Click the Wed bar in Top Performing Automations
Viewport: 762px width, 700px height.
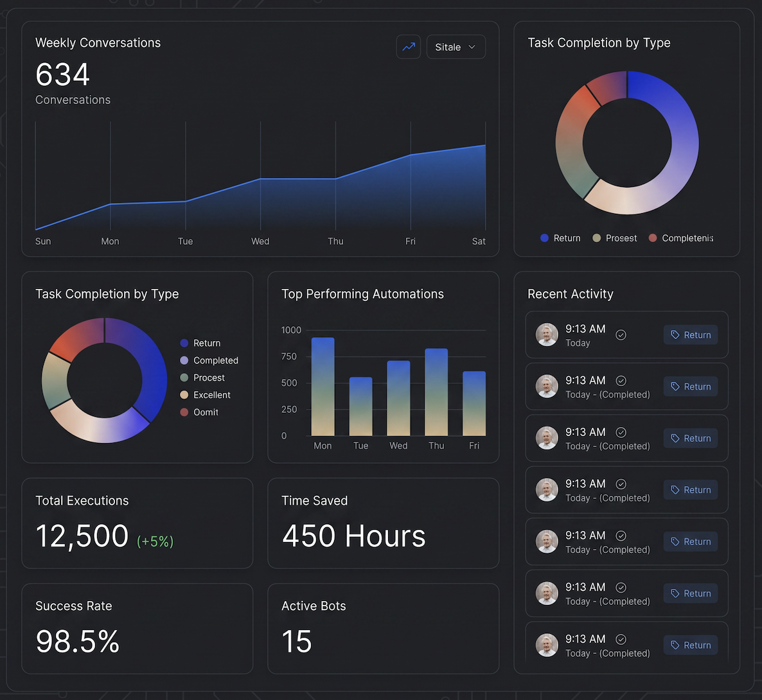click(x=398, y=398)
